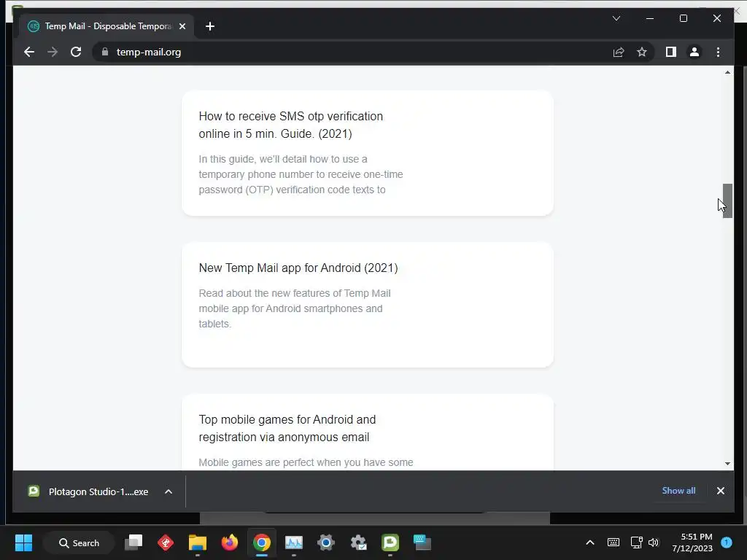This screenshot has width=747, height=560.
Task: Launch Firefox from the taskbar
Action: click(x=230, y=542)
